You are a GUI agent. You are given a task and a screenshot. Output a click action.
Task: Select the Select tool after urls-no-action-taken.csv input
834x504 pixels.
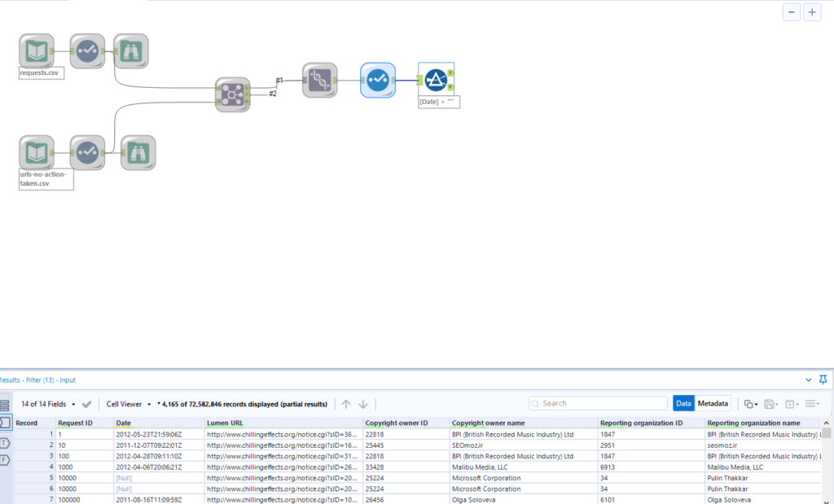coord(87,152)
